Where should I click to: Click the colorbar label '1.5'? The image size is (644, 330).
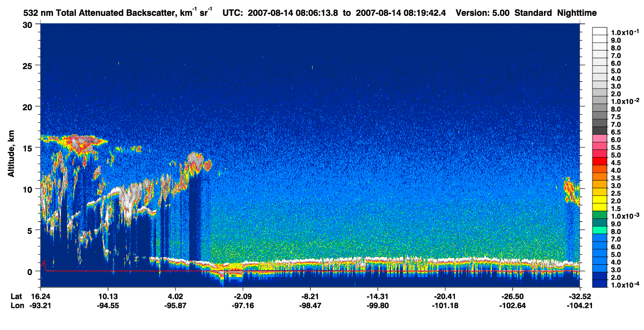point(616,209)
